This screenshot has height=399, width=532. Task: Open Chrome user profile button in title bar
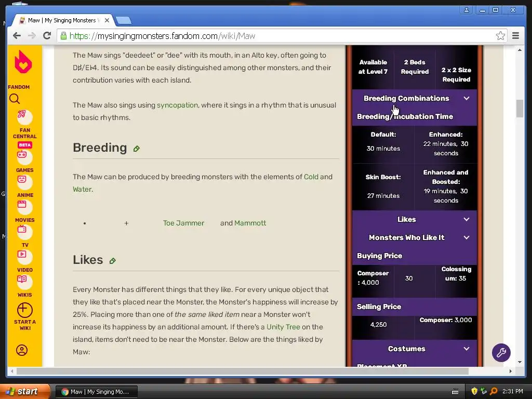[467, 10]
